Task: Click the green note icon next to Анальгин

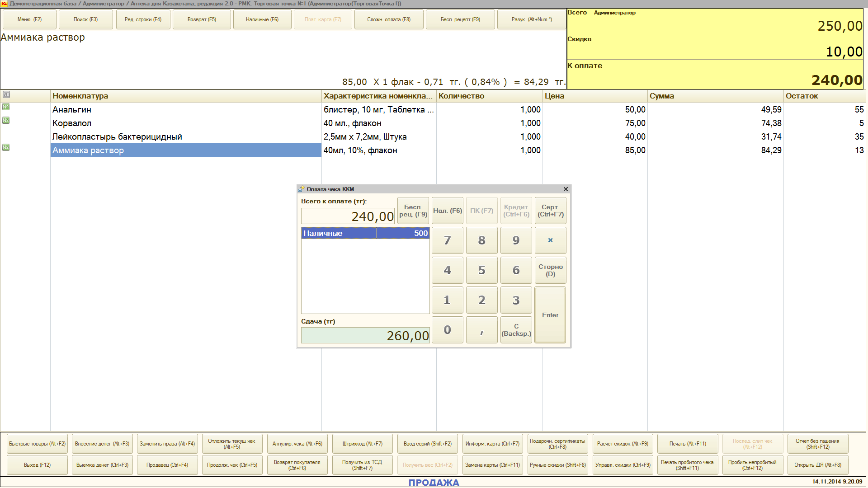Action: point(6,107)
